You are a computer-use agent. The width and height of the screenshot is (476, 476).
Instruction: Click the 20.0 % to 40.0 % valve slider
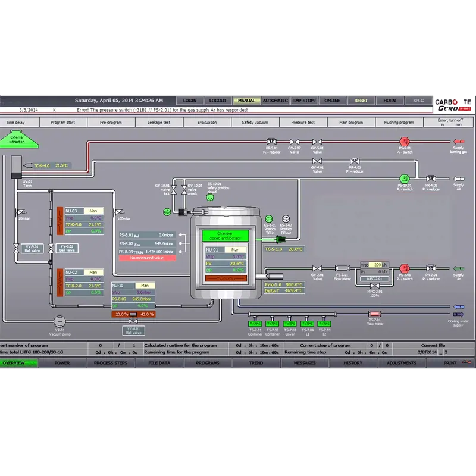133,314
